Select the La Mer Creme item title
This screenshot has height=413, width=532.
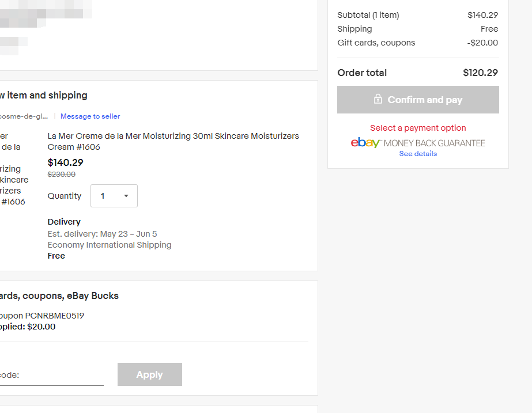click(173, 141)
